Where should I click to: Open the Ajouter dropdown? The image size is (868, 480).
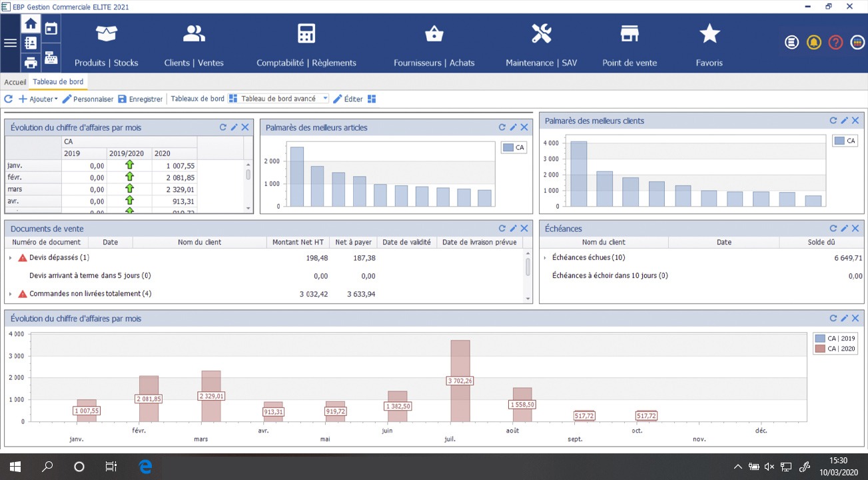[38, 99]
